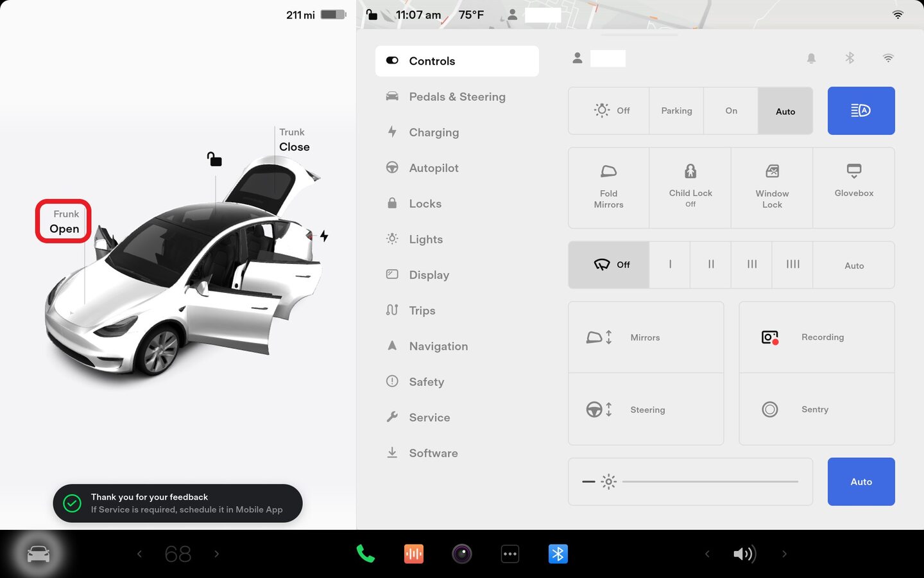The image size is (924, 578).
Task: Increase temperature with right arrow chevron
Action: 217,554
